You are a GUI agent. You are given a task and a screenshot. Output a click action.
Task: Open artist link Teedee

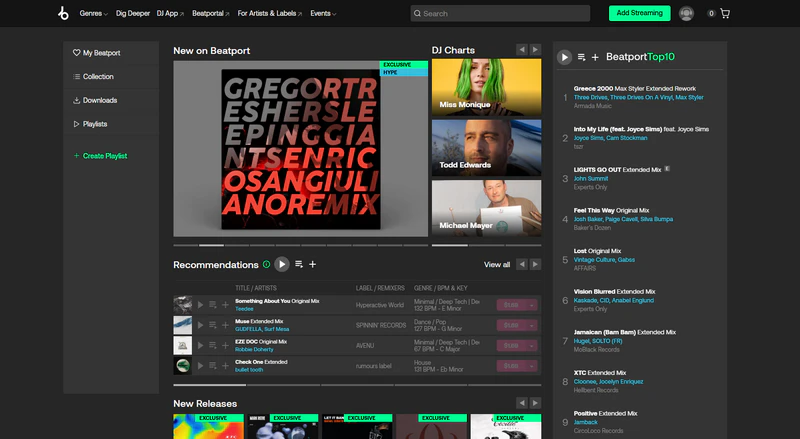(244, 309)
